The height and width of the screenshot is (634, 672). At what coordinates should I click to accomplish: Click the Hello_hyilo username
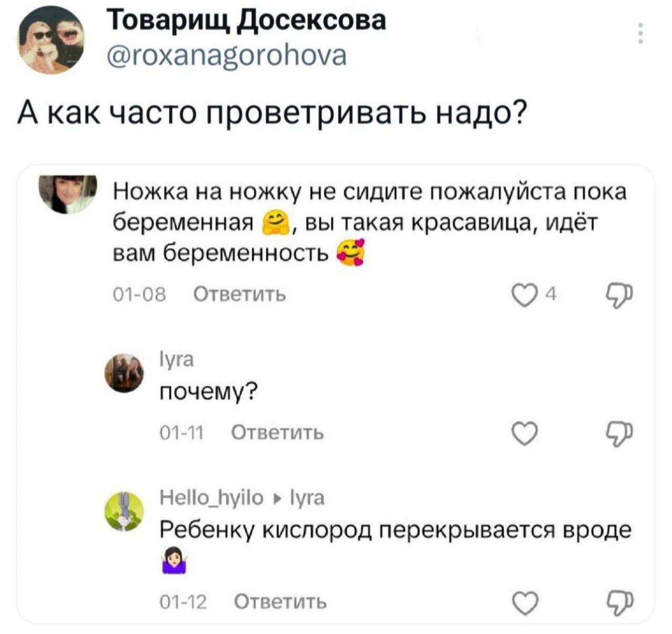(211, 498)
